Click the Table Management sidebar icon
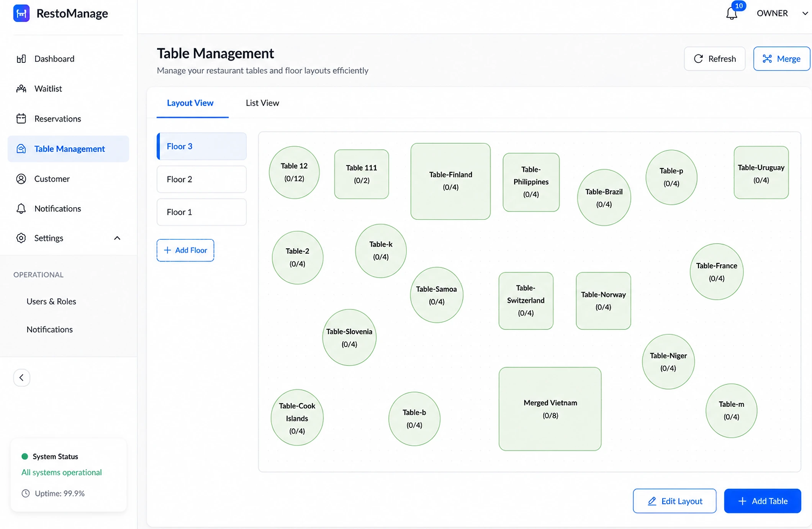 21,149
